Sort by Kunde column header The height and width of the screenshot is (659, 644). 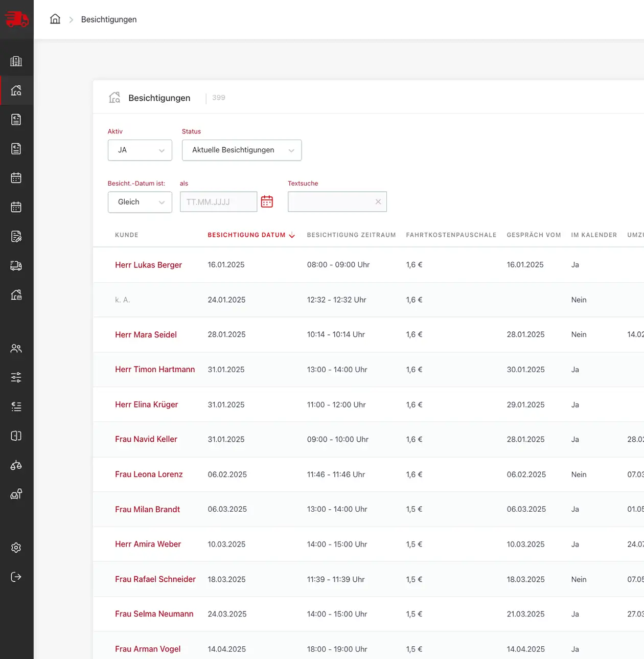coord(127,235)
